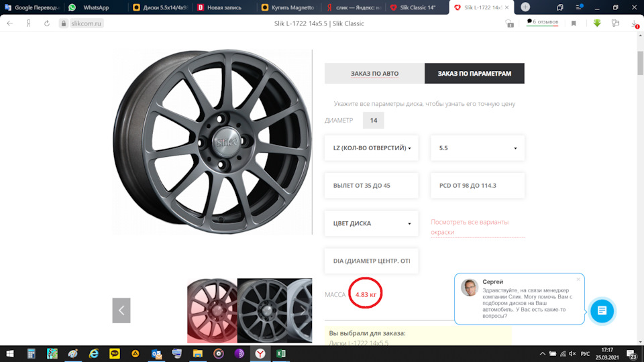Open the Windows Start menu
Viewport: 644px width, 362px height.
tap(10, 353)
